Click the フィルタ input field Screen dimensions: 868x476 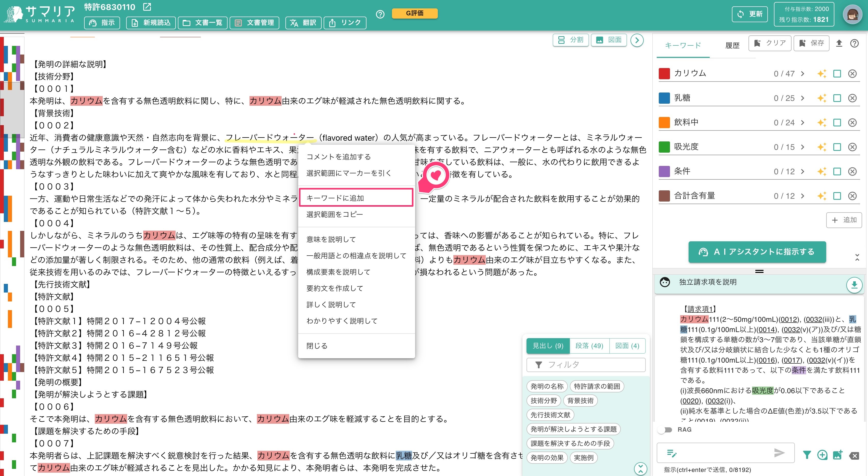click(586, 364)
